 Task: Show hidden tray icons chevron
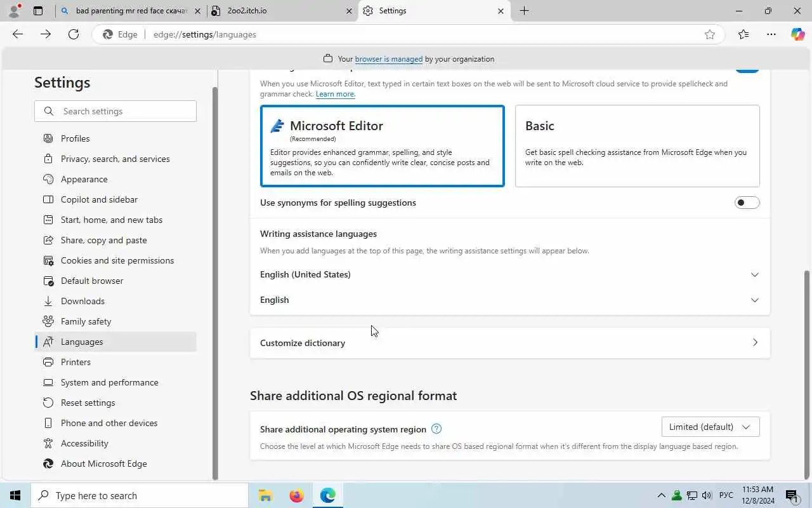click(661, 495)
